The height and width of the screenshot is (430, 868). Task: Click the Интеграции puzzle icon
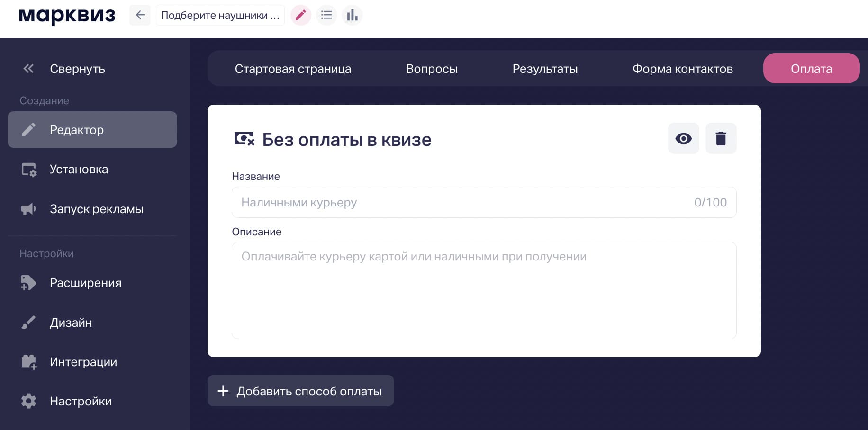pos(28,362)
